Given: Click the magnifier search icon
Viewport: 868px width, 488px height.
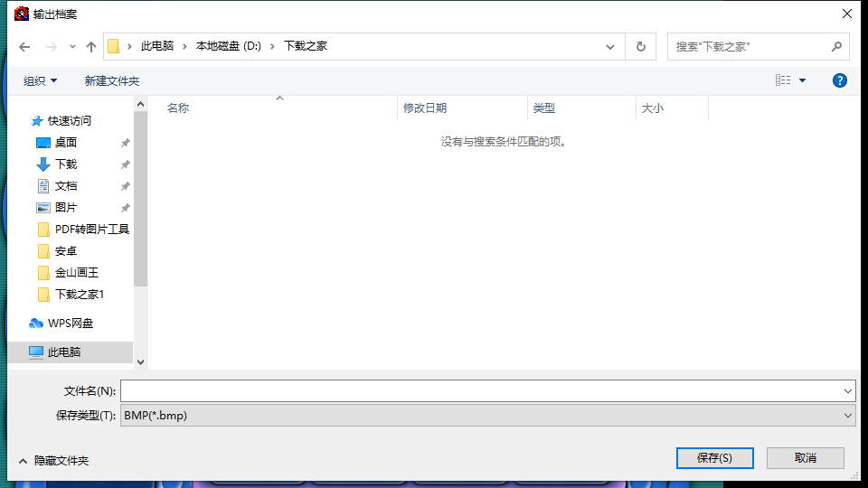Looking at the screenshot, I should point(836,47).
